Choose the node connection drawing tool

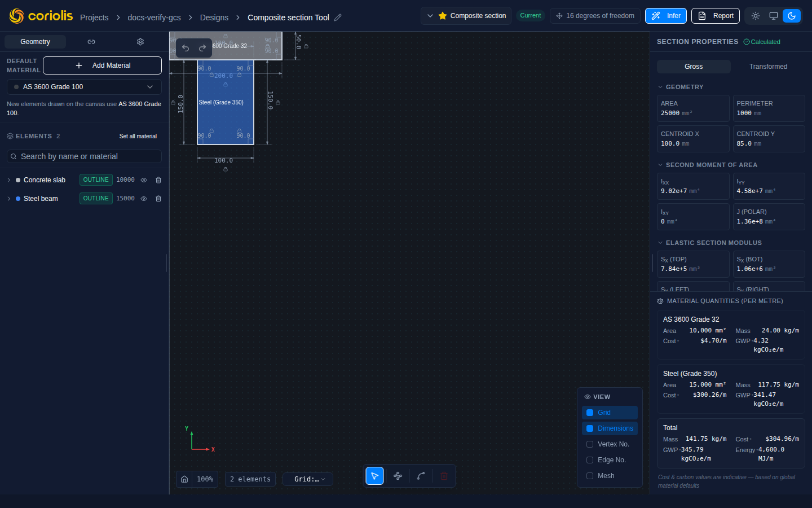coord(398,476)
